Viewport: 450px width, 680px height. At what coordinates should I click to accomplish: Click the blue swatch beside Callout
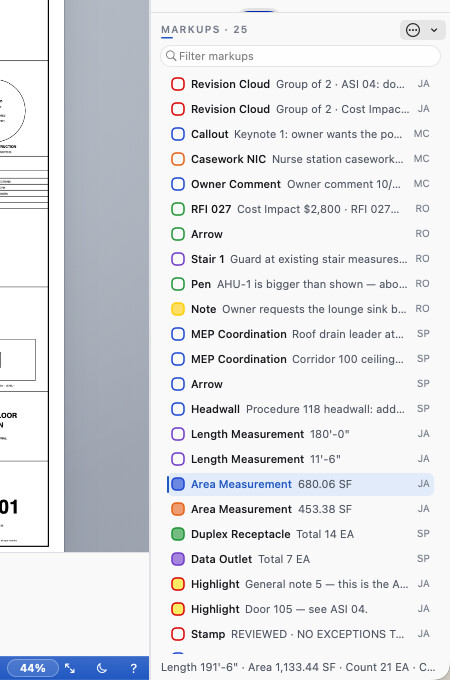178,134
